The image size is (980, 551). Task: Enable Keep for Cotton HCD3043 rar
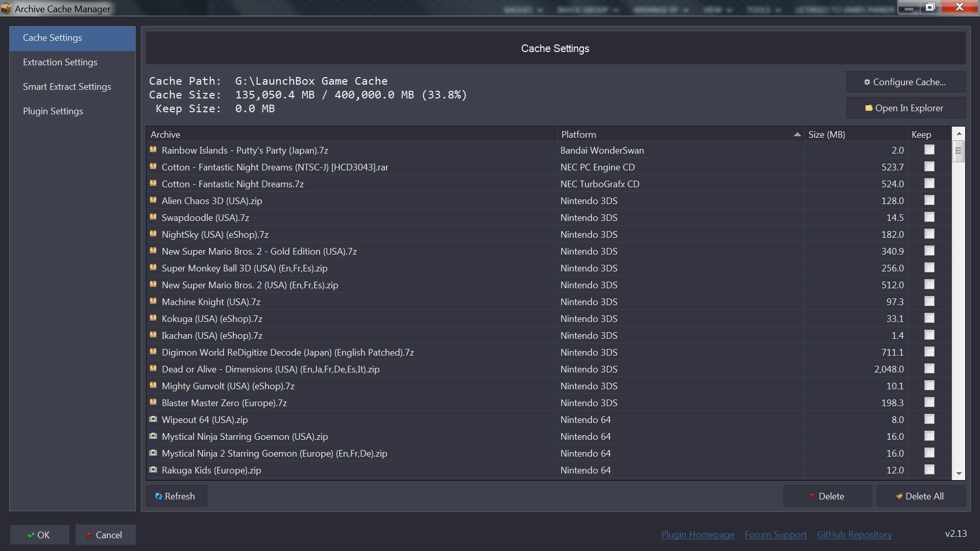click(929, 166)
